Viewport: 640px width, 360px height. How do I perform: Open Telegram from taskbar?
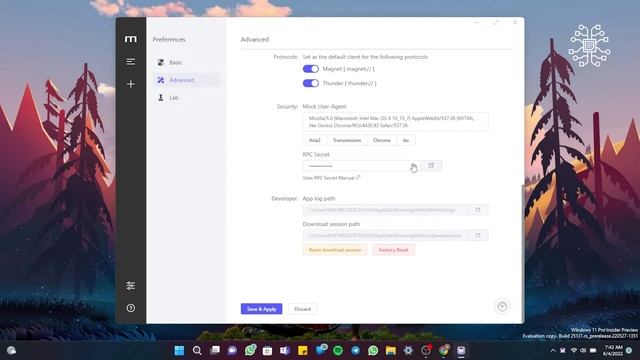[356, 351]
